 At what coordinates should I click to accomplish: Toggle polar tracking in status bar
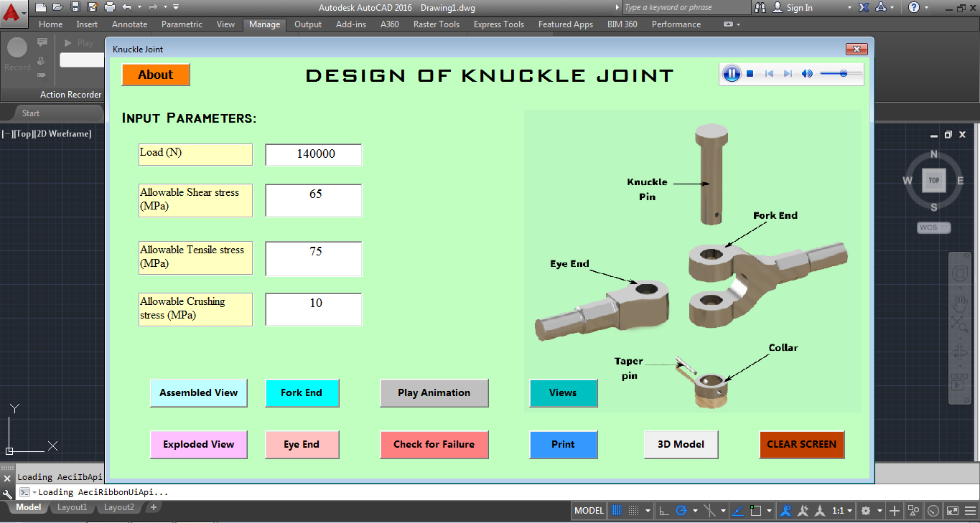point(681,511)
